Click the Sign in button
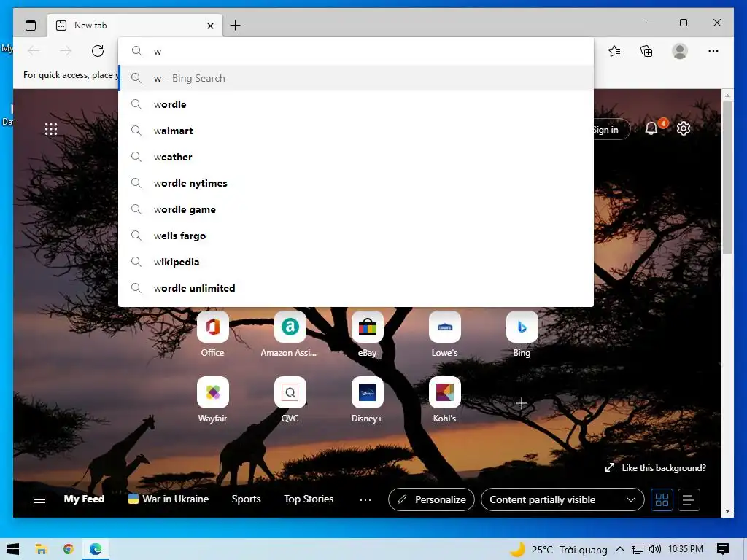 [x=611, y=130]
